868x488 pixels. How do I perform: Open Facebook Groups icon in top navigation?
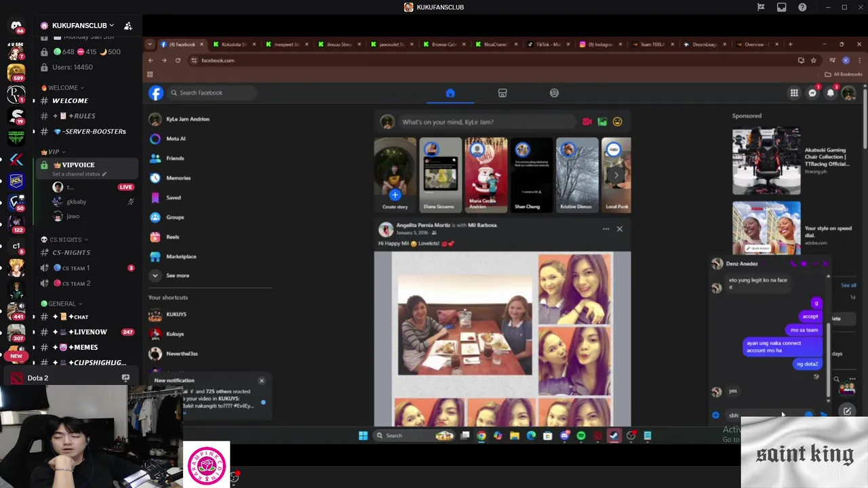tap(554, 93)
